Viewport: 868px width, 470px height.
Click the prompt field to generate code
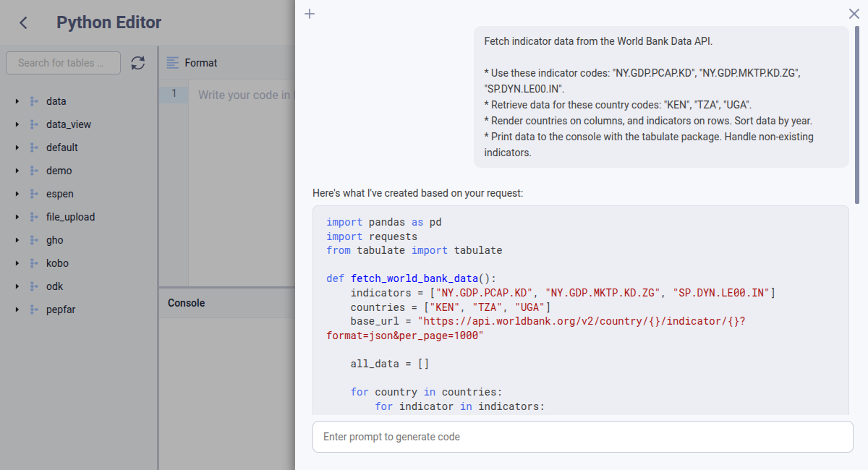click(x=582, y=436)
